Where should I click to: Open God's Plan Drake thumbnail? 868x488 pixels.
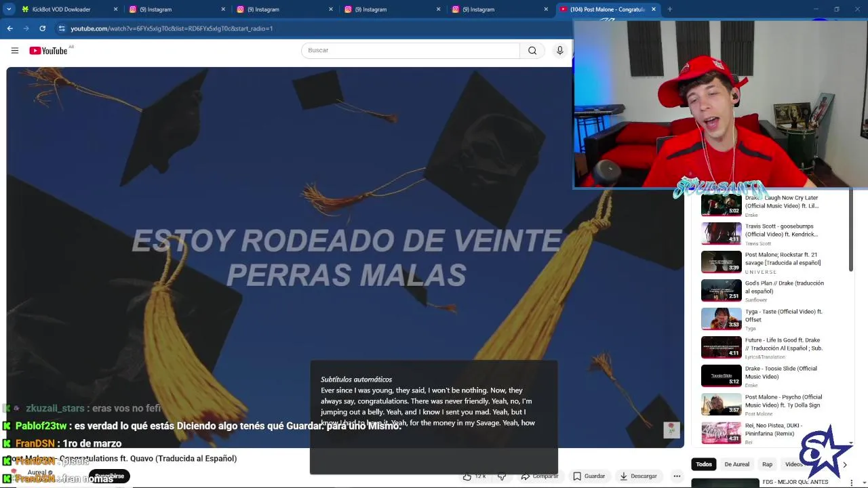coord(721,290)
